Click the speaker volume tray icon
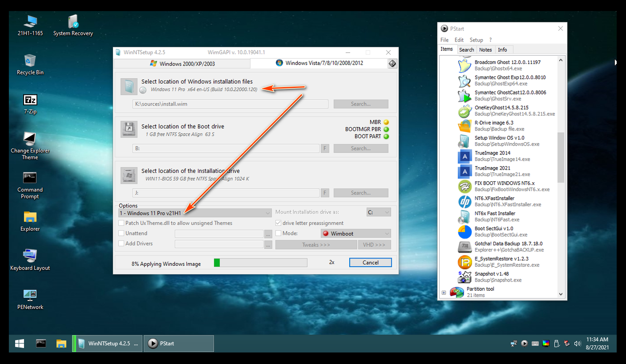This screenshot has width=626, height=364. click(578, 343)
